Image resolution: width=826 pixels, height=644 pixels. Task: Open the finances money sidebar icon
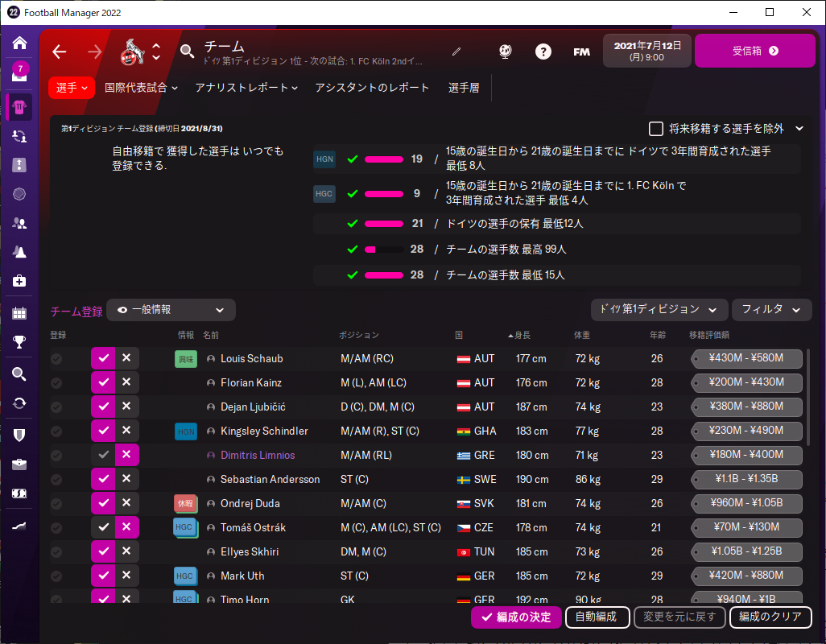(19, 493)
